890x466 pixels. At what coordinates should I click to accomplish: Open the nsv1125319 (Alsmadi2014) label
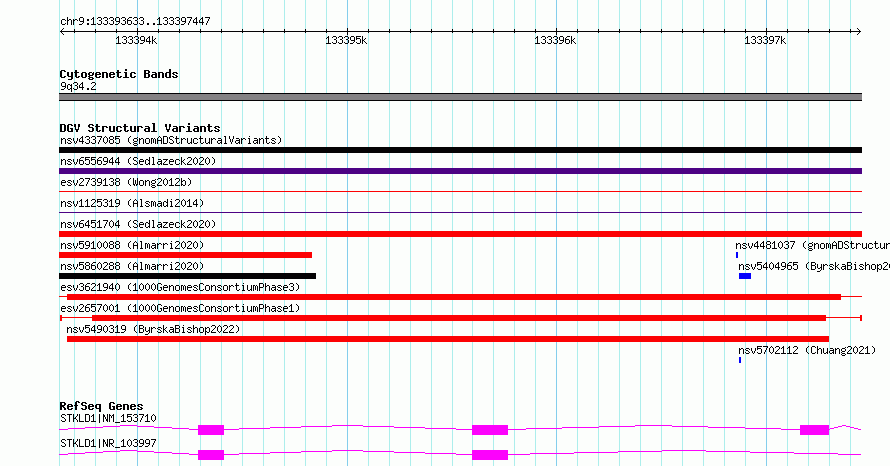click(132, 203)
